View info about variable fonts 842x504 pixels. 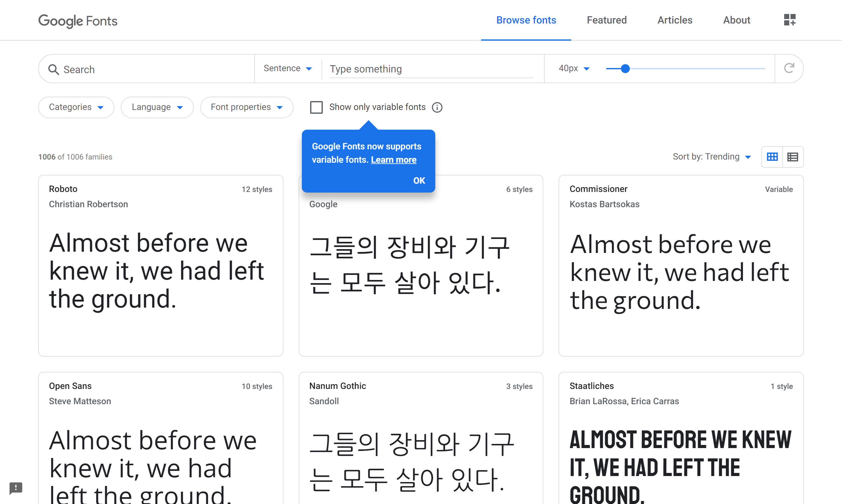click(437, 107)
